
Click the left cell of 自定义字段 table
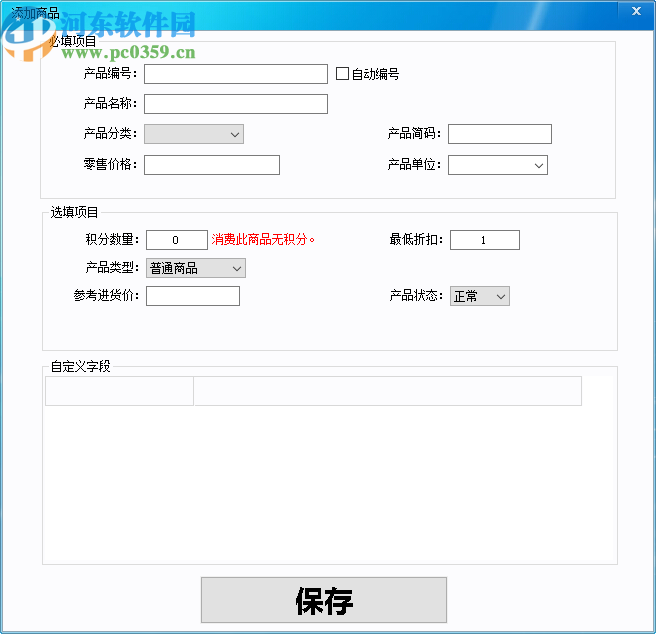point(119,391)
